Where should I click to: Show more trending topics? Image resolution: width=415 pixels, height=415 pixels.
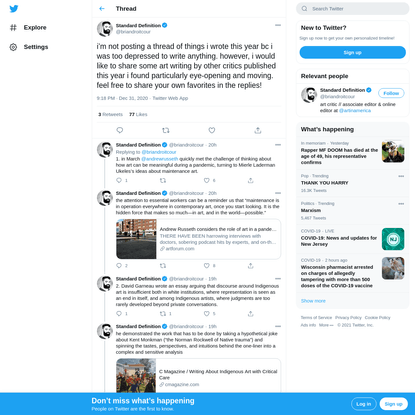313,301
